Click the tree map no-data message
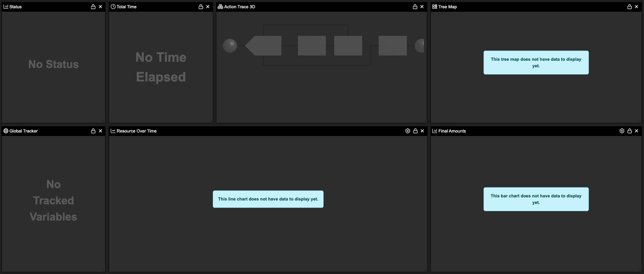This screenshot has width=644, height=274. (x=536, y=62)
